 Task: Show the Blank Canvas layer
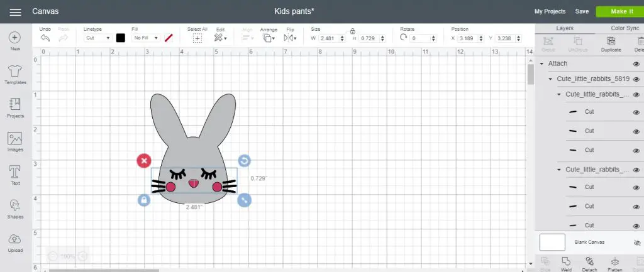point(637,242)
